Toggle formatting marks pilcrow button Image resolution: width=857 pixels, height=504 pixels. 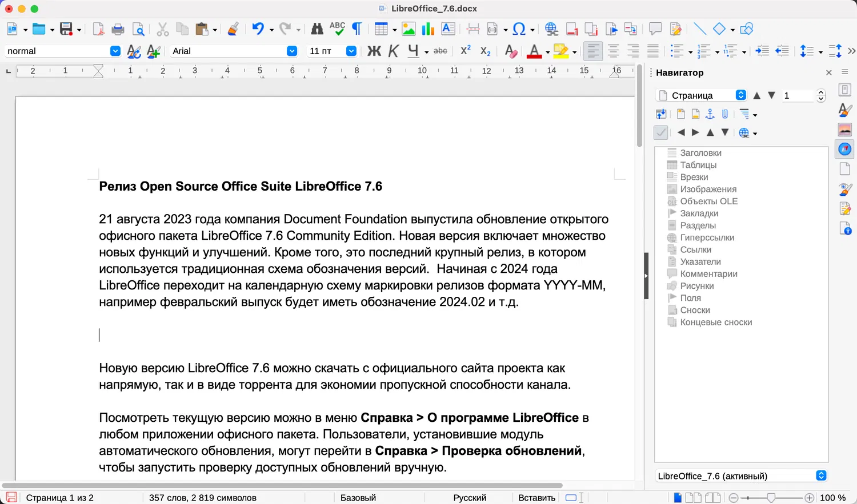[357, 29]
